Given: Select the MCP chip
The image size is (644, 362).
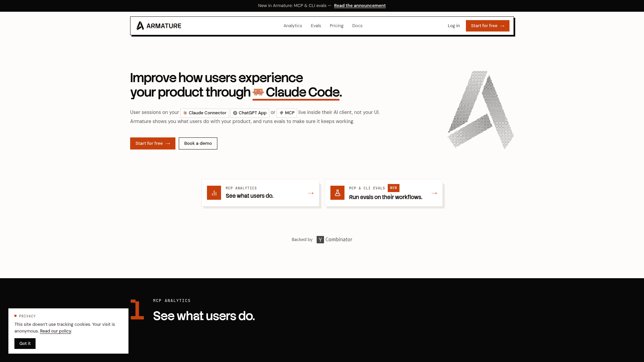Looking at the screenshot, I should pos(287,113).
